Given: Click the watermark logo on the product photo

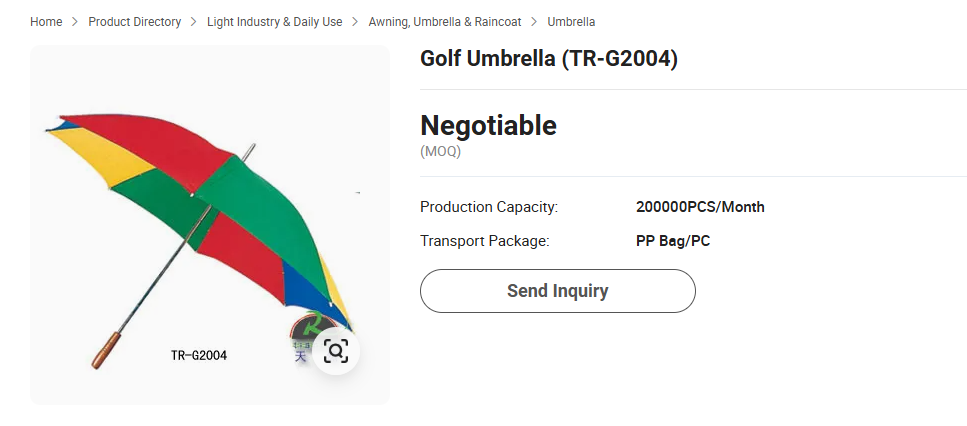Looking at the screenshot, I should (x=304, y=338).
